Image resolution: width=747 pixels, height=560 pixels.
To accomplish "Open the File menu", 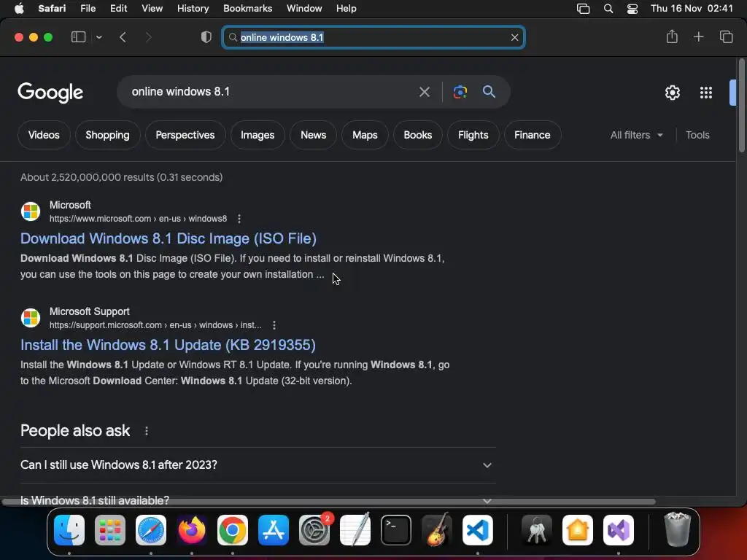I will pos(88,9).
